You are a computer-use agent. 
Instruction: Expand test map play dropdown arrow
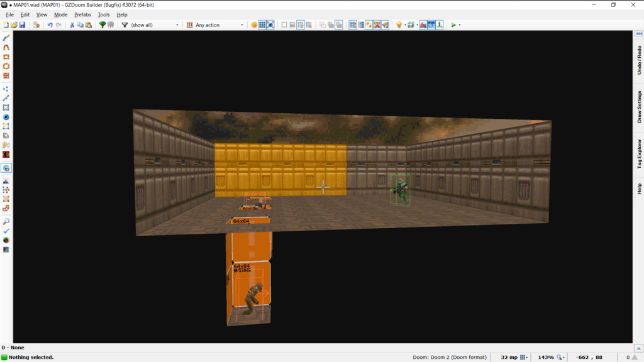(x=460, y=25)
